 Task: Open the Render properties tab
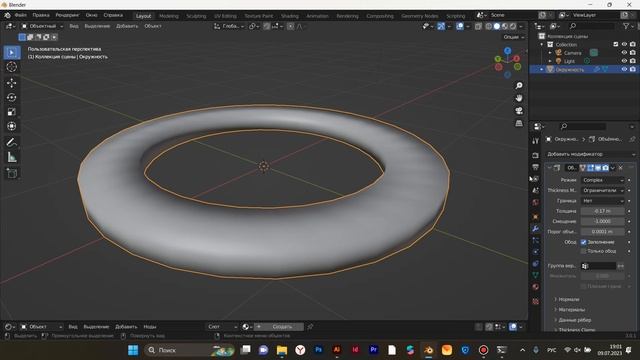pos(536,156)
